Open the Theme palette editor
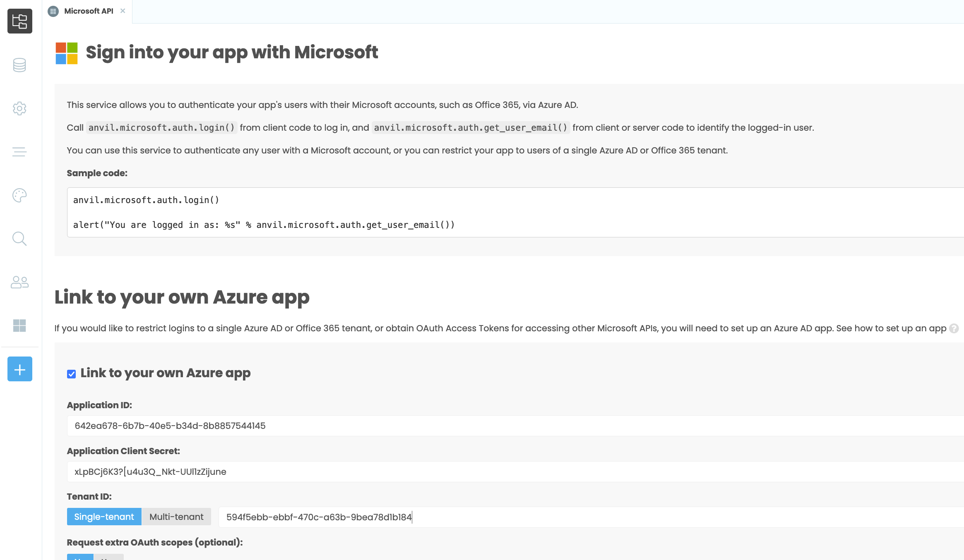The height and width of the screenshot is (560, 964). pyautogui.click(x=19, y=195)
